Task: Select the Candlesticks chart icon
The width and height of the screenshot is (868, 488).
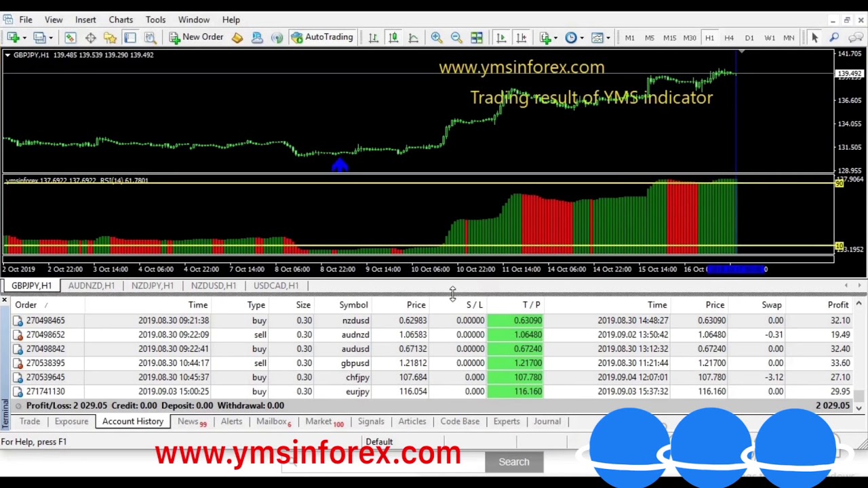Action: click(393, 37)
